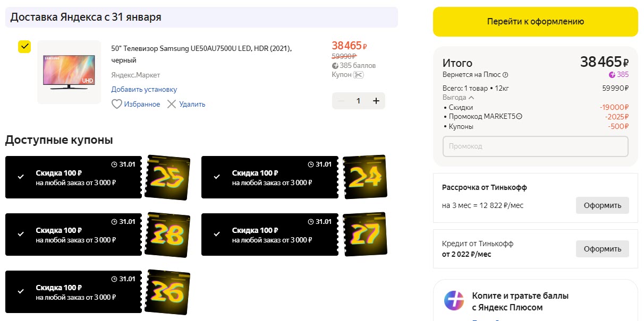Toggle the coupon next to sticker 24
This screenshot has height=321, width=644.
coord(217,177)
